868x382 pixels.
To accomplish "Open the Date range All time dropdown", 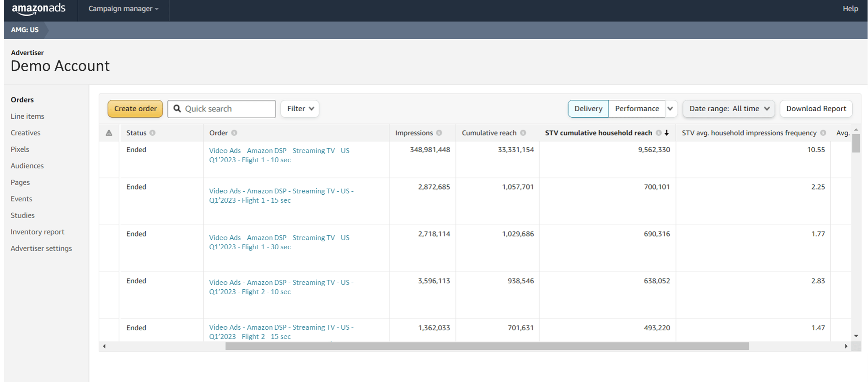I will point(729,109).
